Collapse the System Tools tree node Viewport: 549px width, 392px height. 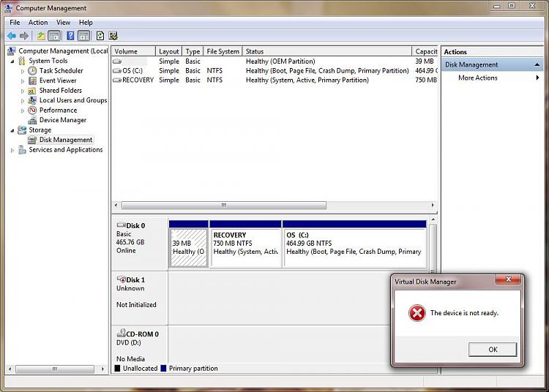pyautogui.click(x=12, y=61)
